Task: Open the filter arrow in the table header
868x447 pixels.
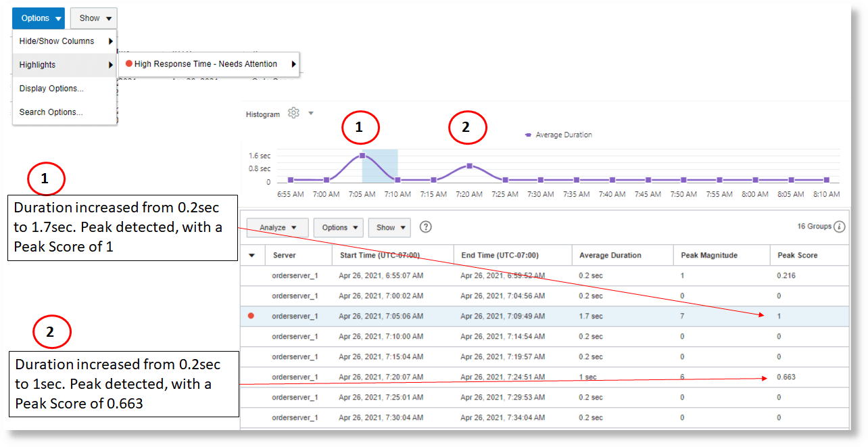Action: (253, 255)
